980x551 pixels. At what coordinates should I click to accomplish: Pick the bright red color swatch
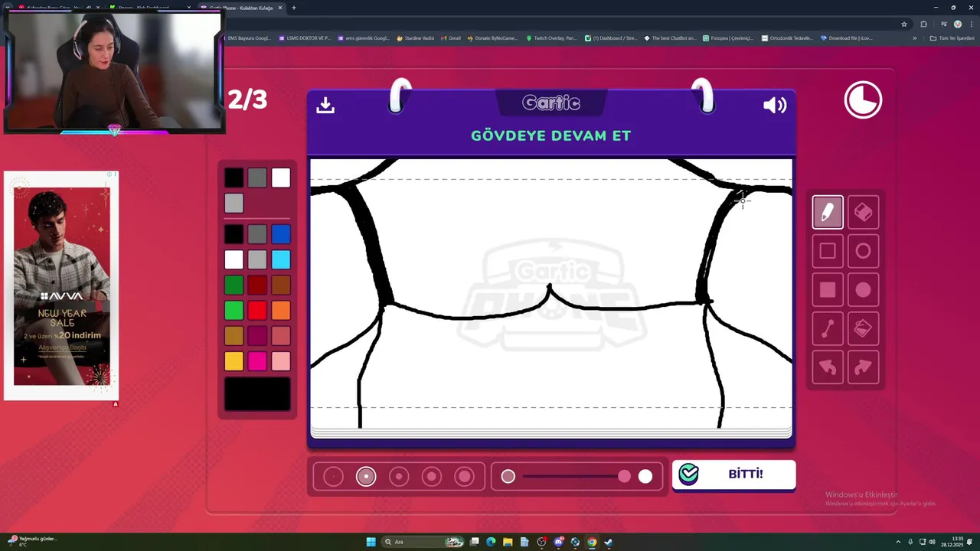(257, 310)
